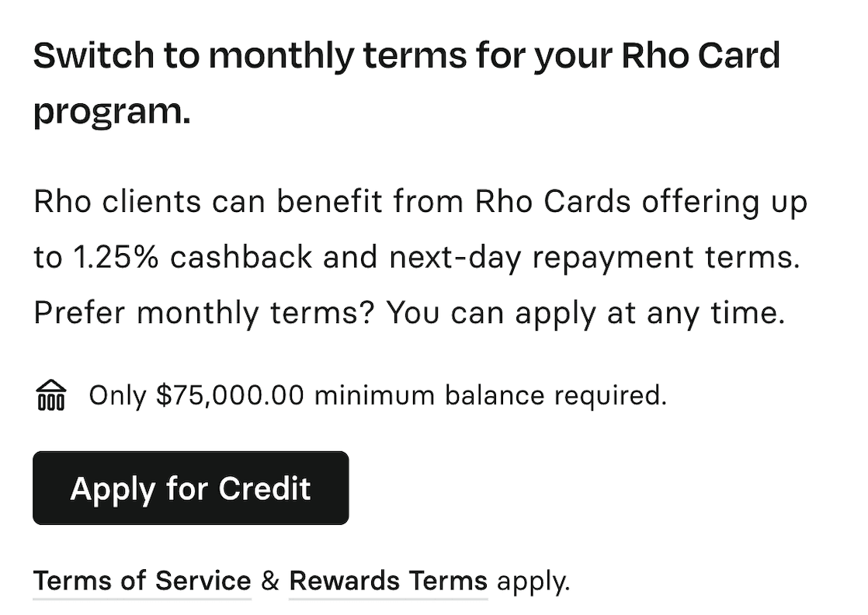Click the word "Only" beside the bank icon

(117, 396)
